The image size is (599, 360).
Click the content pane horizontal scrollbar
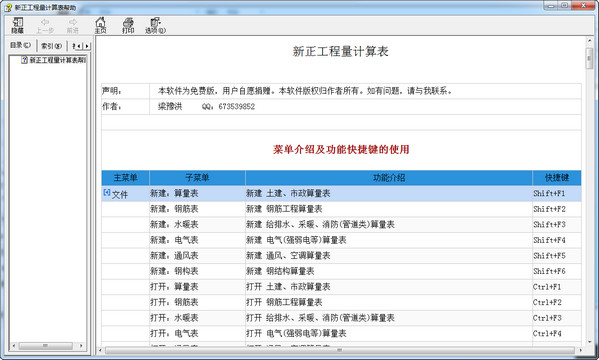click(340, 350)
